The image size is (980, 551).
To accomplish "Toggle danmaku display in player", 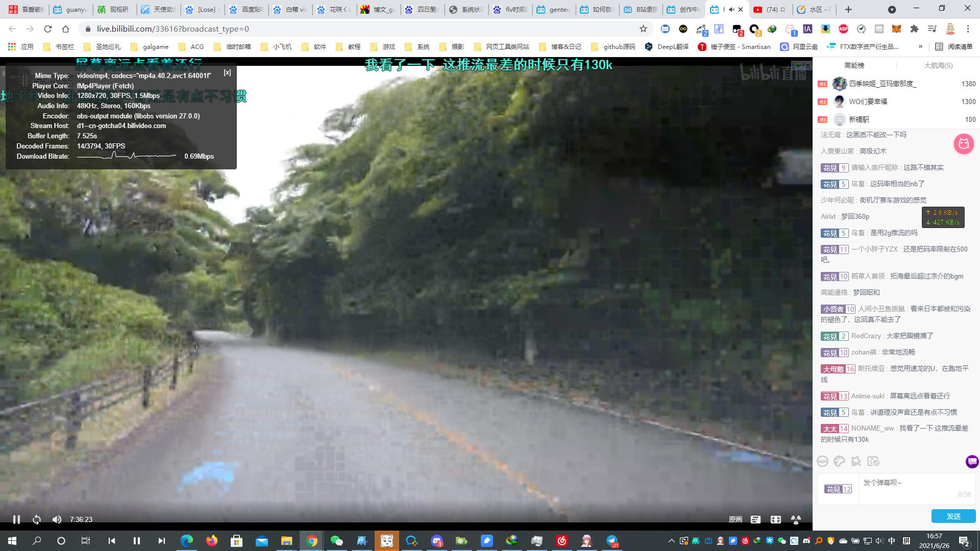I will pyautogui.click(x=755, y=519).
